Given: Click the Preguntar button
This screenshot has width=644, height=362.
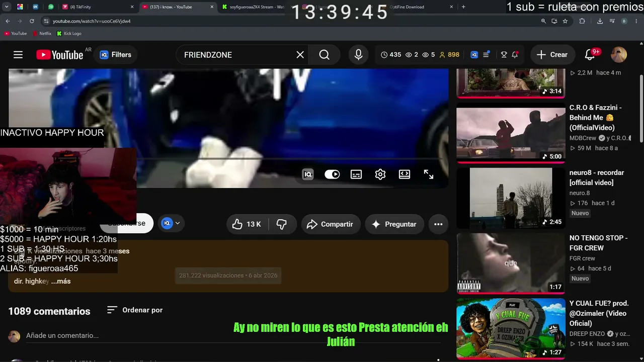Looking at the screenshot, I should tap(395, 224).
